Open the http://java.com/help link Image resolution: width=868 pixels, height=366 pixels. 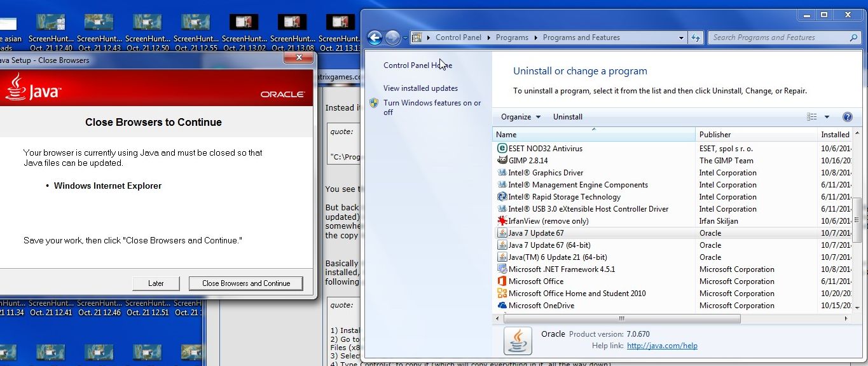click(x=662, y=346)
